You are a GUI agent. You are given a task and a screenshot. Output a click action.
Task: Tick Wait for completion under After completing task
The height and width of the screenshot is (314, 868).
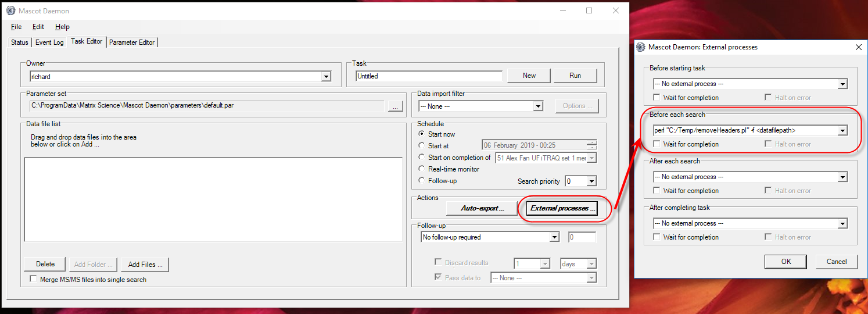[x=657, y=237]
